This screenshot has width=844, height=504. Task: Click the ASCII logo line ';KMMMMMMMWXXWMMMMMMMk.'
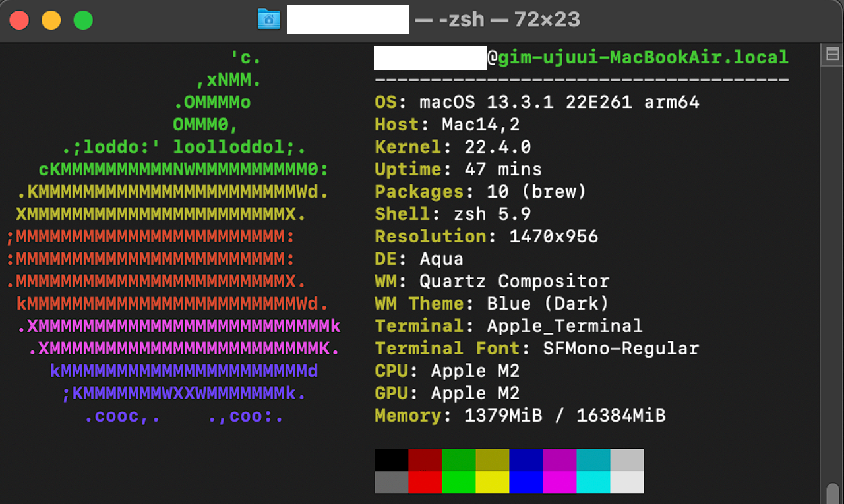[x=184, y=394]
